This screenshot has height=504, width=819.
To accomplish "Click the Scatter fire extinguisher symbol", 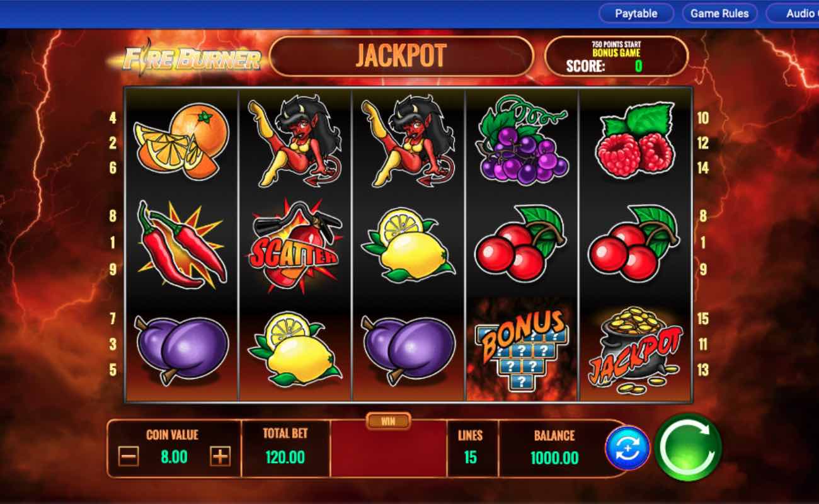I will click(295, 245).
